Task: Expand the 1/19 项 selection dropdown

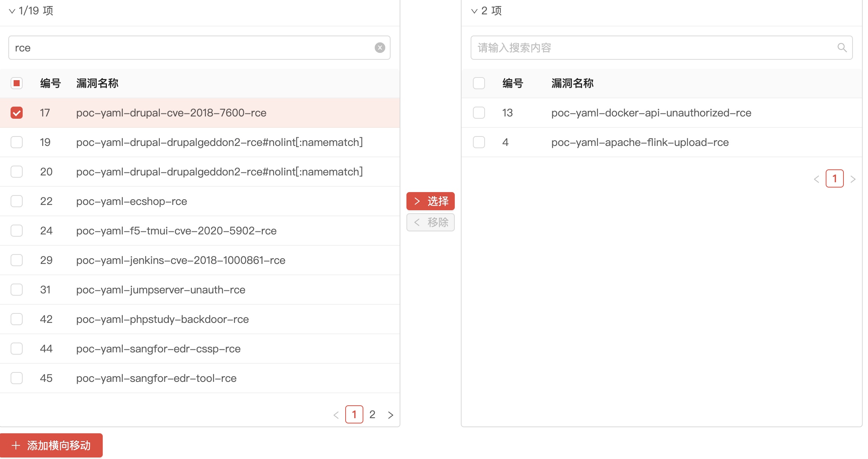Action: click(12, 11)
